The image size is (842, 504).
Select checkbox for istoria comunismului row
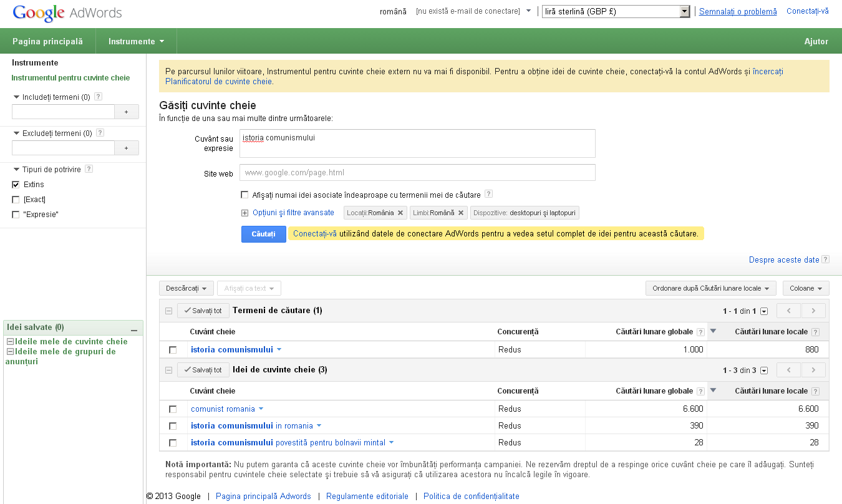click(x=173, y=350)
